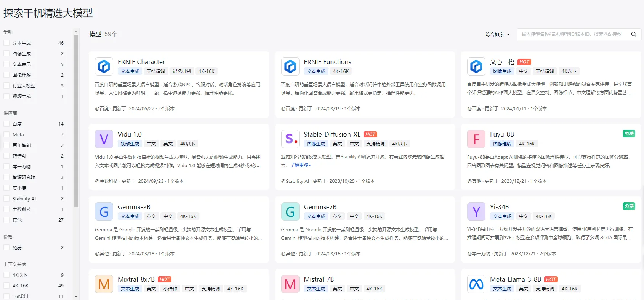Click the HOT badge on Mixtral-8x7B

pos(165,279)
